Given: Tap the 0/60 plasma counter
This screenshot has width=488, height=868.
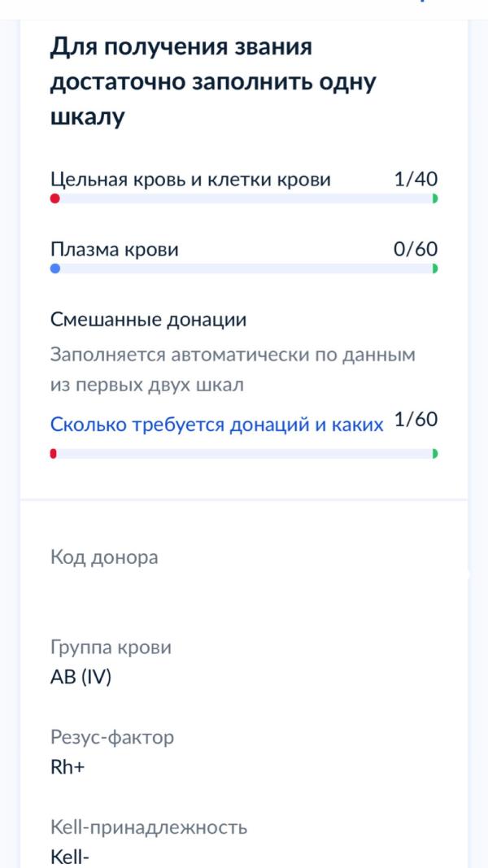Looking at the screenshot, I should [415, 249].
